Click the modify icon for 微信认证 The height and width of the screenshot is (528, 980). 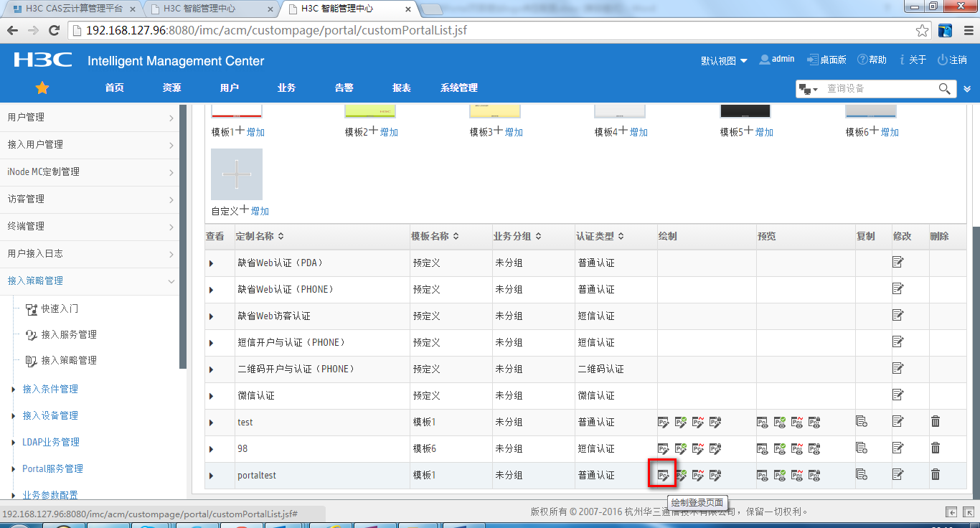click(898, 395)
